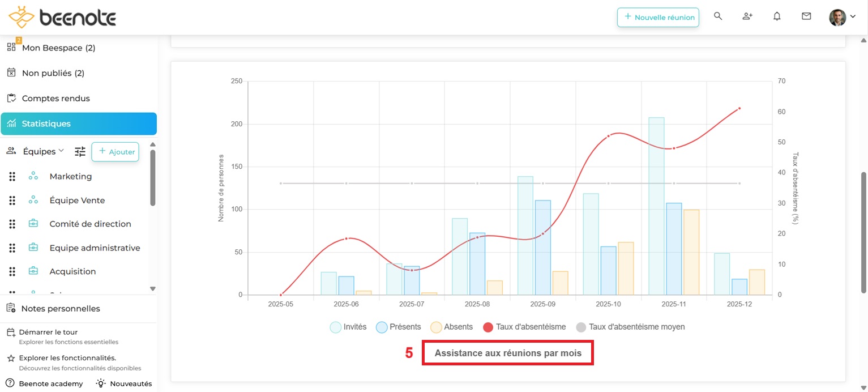Open messages via the envelope icon

(x=806, y=16)
